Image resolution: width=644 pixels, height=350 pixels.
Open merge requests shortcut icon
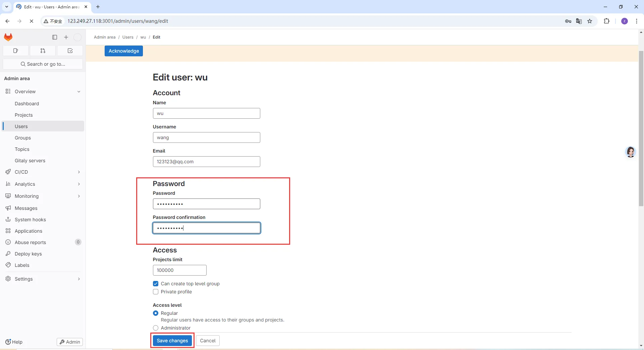tap(43, 51)
